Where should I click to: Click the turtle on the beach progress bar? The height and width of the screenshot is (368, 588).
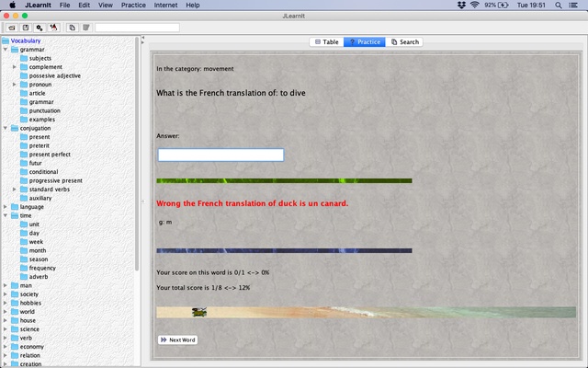tap(199, 312)
